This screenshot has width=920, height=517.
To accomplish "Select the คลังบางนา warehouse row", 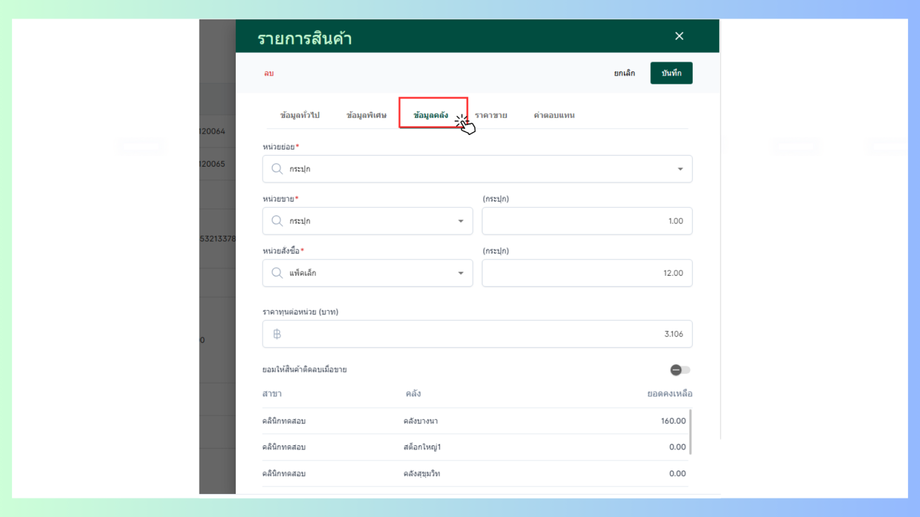I will 474,421.
